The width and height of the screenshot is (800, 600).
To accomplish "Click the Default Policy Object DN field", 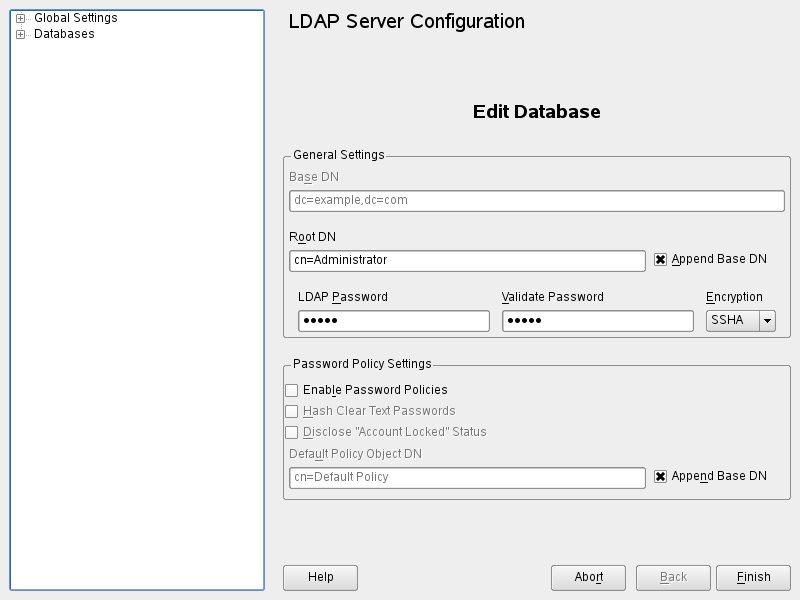I will click(467, 478).
